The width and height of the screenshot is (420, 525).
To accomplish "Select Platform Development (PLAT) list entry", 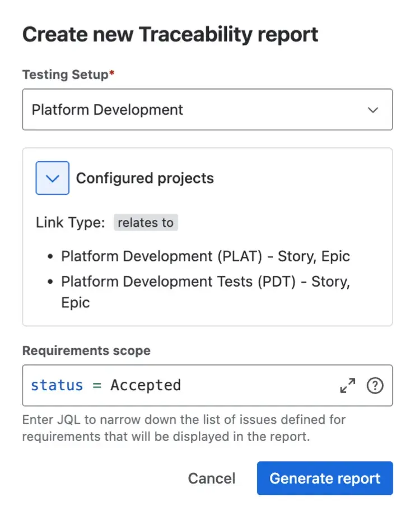I will pos(205,256).
